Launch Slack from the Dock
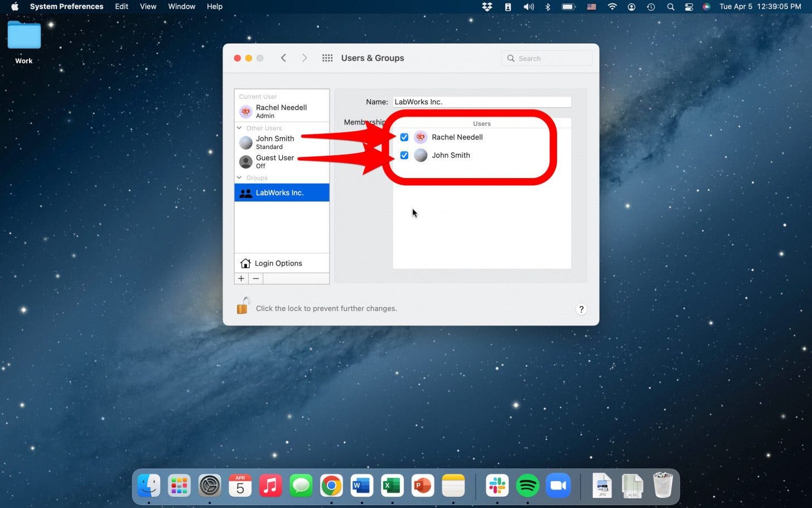The image size is (812, 508). 497,486
